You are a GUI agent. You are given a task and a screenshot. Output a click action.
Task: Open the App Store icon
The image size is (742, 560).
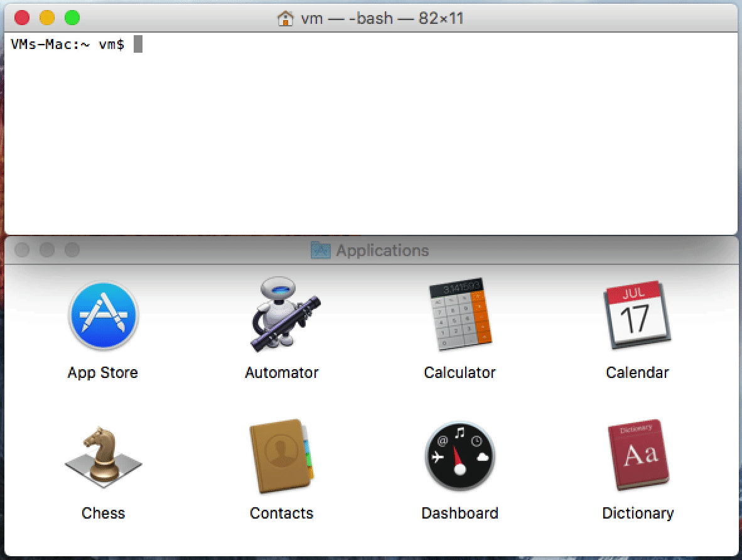pyautogui.click(x=103, y=316)
